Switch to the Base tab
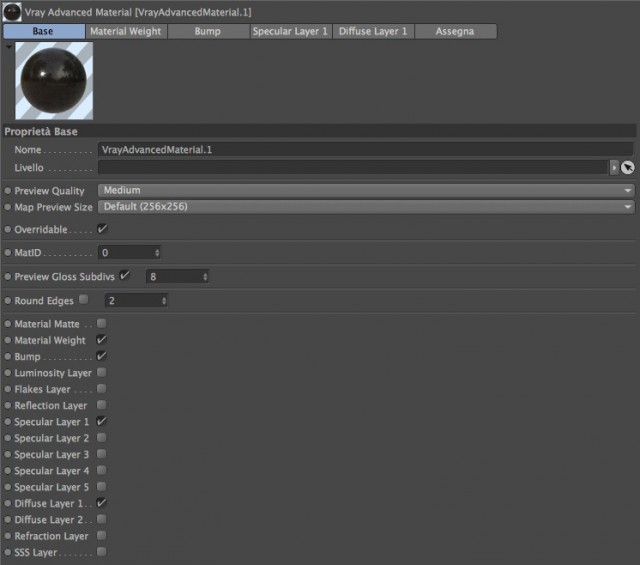The width and height of the screenshot is (640, 565). pyautogui.click(x=44, y=31)
